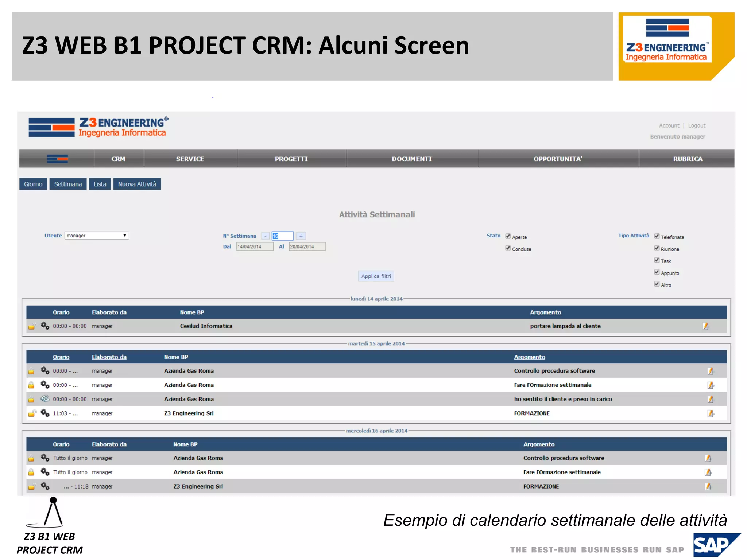Select 'Z3 Engineering Srl' on Tuesday
747x560 pixels.
189,413
